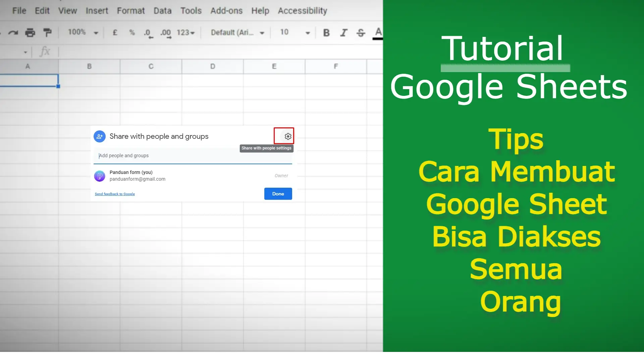Image resolution: width=644 pixels, height=362 pixels.
Task: Select column C header
Action: point(151,66)
